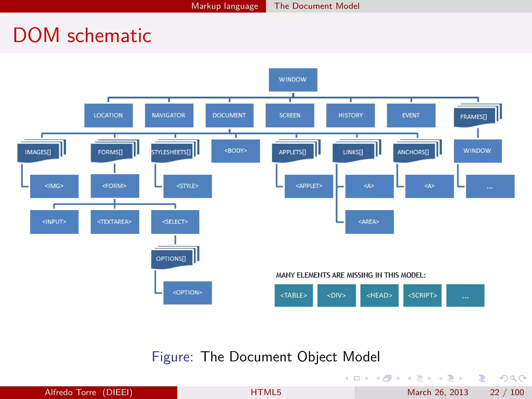Click the stacked frames navigation icon

coord(388,378)
